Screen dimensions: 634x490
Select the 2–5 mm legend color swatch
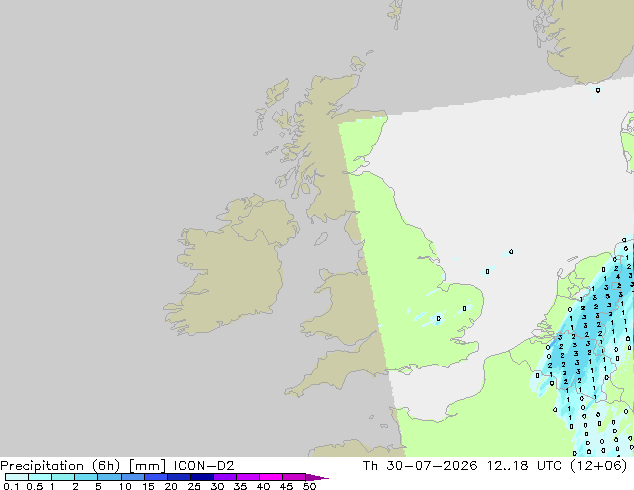[x=86, y=477]
